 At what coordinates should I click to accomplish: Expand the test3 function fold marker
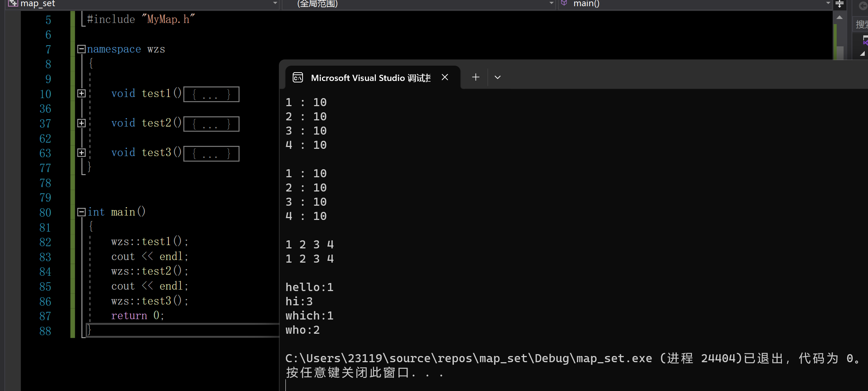[x=81, y=152]
